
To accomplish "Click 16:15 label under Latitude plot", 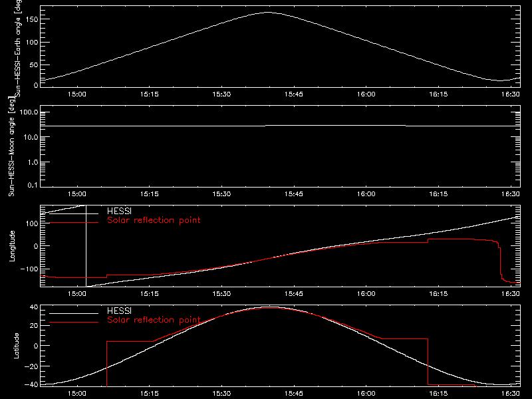I will point(438,394).
